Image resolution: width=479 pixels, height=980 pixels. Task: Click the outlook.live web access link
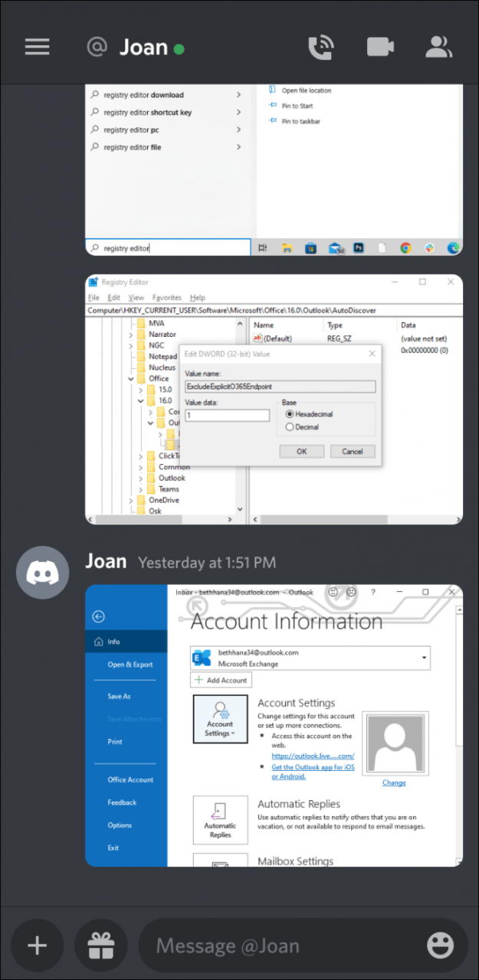(x=313, y=756)
